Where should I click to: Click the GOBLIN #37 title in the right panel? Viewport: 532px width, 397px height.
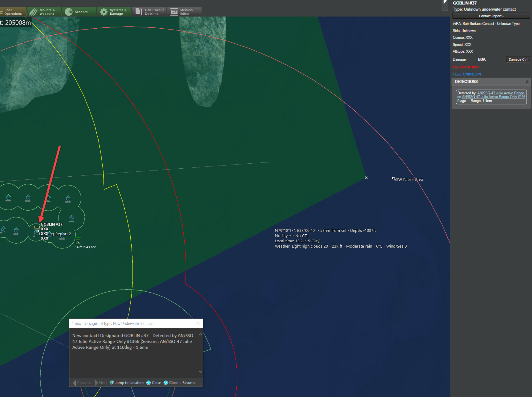tap(465, 3)
